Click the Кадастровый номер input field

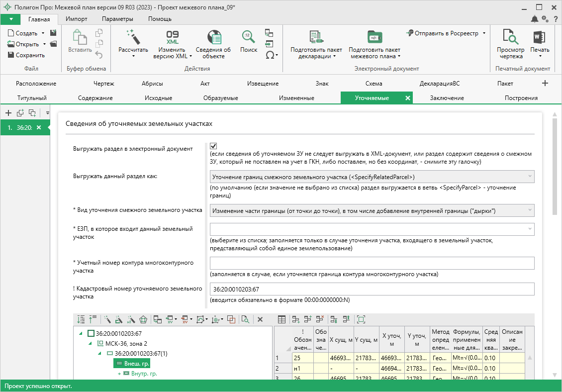372,289
